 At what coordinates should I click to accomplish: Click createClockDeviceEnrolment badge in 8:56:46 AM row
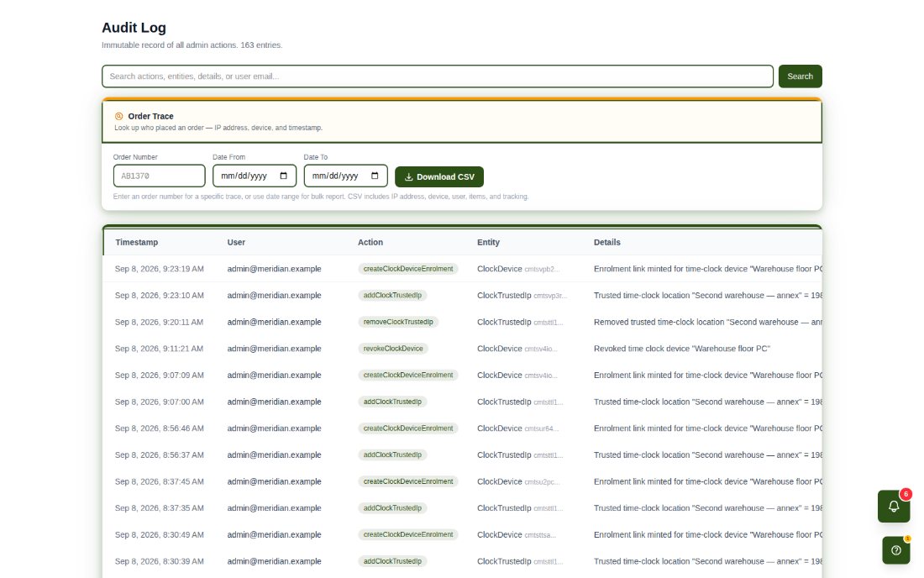pos(407,428)
